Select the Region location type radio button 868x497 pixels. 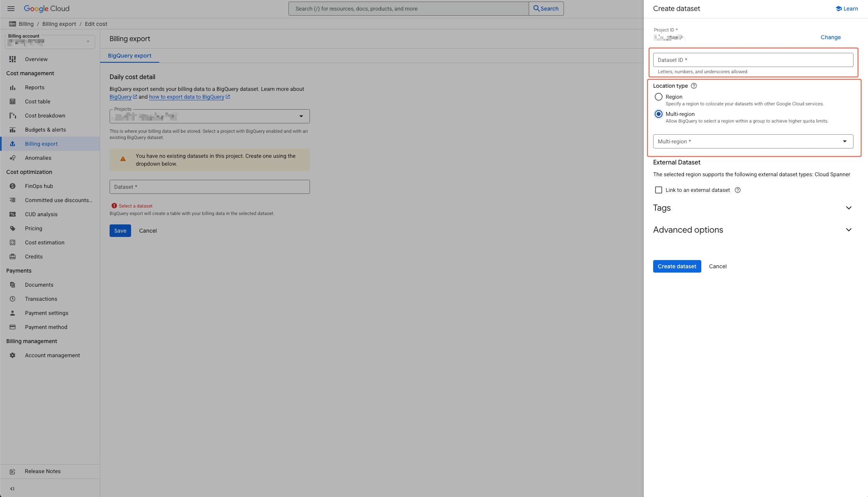pyautogui.click(x=659, y=97)
